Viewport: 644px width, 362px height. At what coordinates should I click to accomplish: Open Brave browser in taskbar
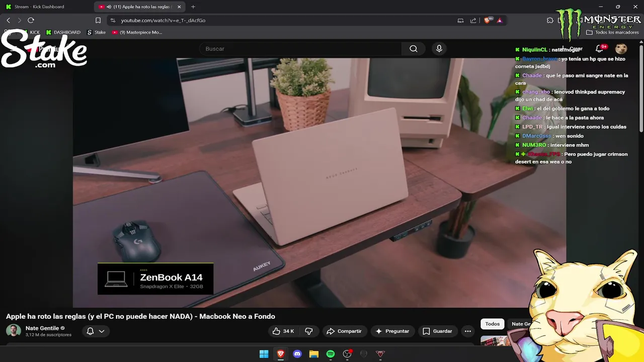click(281, 354)
